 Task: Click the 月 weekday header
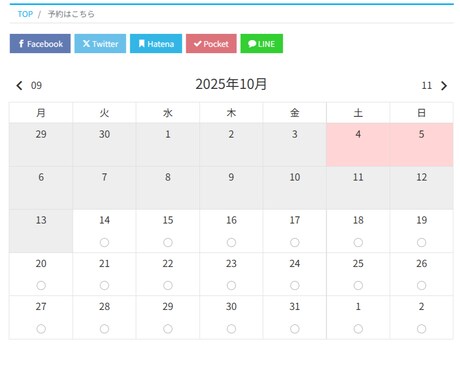pyautogui.click(x=41, y=113)
